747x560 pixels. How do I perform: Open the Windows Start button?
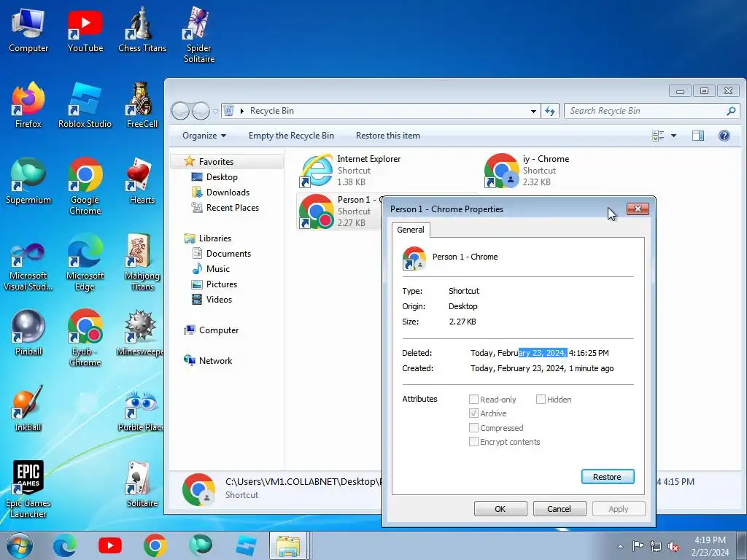tap(19, 545)
